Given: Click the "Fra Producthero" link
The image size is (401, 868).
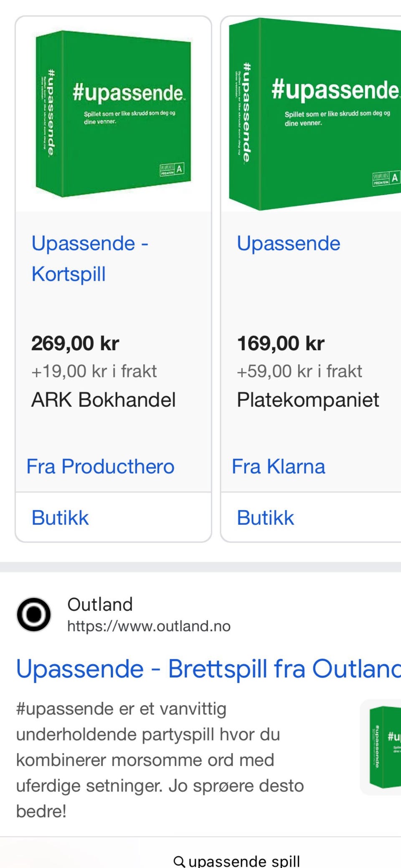Looking at the screenshot, I should click(100, 466).
